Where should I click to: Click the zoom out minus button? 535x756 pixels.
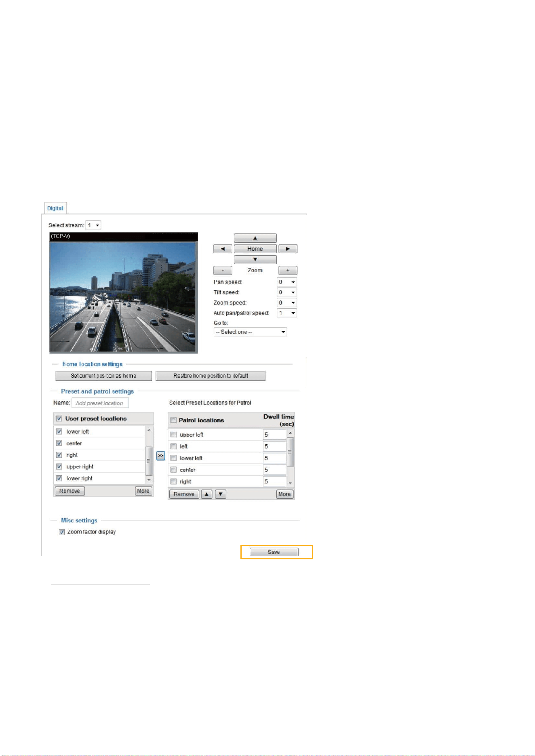tap(223, 270)
